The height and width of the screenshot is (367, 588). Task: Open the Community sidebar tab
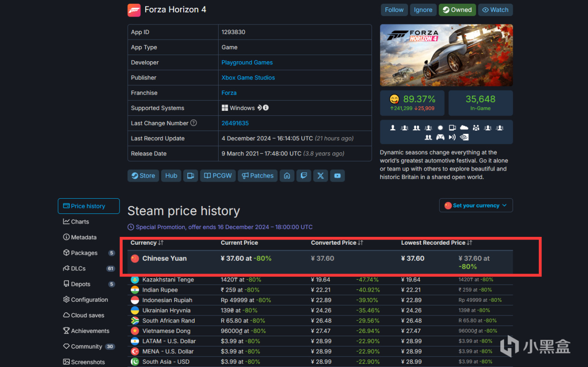pyautogui.click(x=89, y=346)
